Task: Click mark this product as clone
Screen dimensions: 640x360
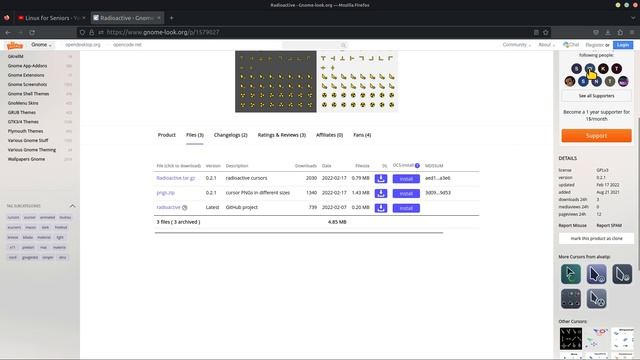Action: pos(596,238)
